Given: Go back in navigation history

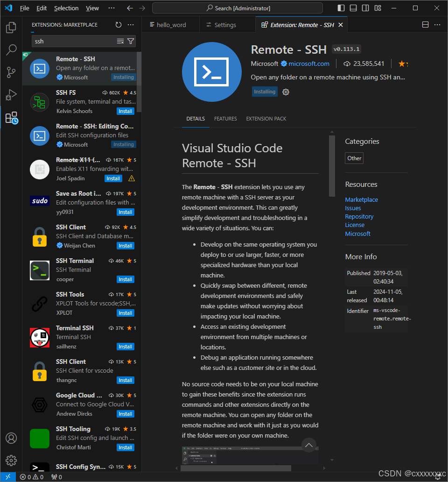Looking at the screenshot, I should click(130, 8).
